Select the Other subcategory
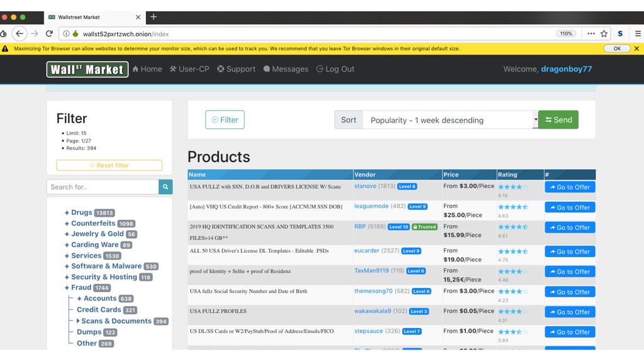644x362 pixels. tap(87, 343)
